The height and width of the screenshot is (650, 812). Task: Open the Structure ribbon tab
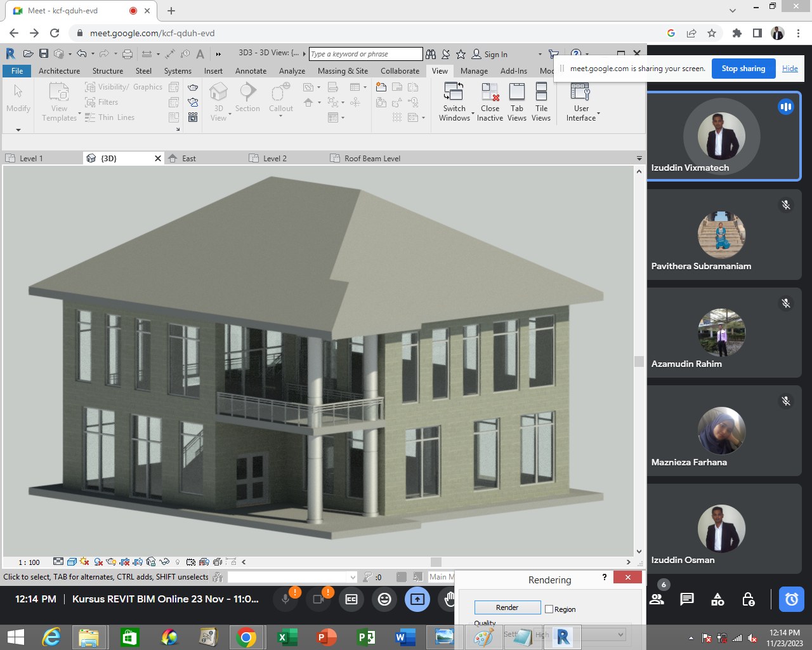[x=108, y=71]
